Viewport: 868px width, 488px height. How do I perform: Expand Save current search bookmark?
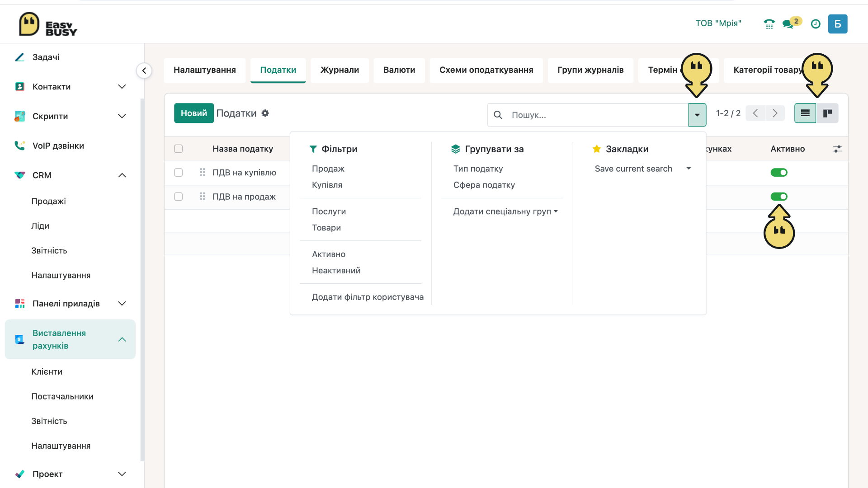[689, 169]
